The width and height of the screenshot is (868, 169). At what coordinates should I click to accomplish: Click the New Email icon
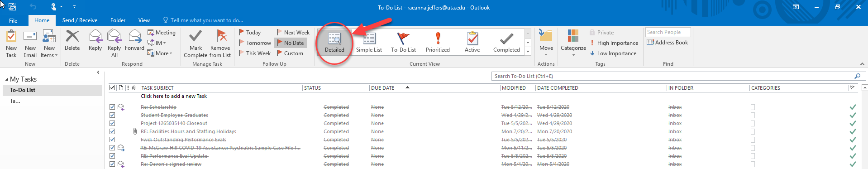(30, 36)
